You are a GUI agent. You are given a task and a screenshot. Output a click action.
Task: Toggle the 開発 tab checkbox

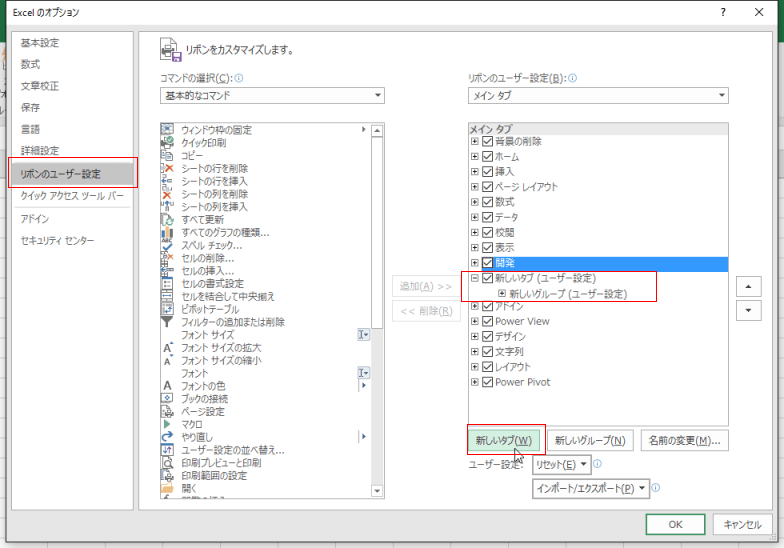coord(488,262)
